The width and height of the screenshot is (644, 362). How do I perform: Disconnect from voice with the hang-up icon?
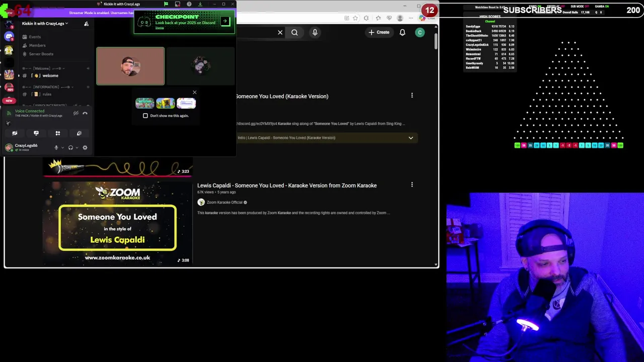tap(85, 113)
